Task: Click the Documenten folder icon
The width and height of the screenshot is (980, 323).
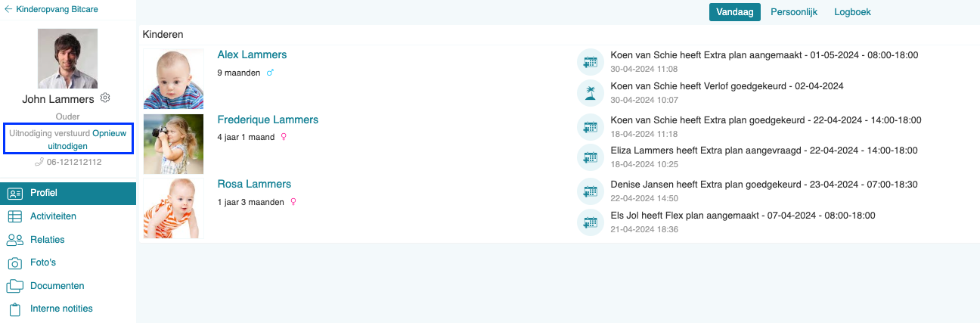Action: pos(15,286)
